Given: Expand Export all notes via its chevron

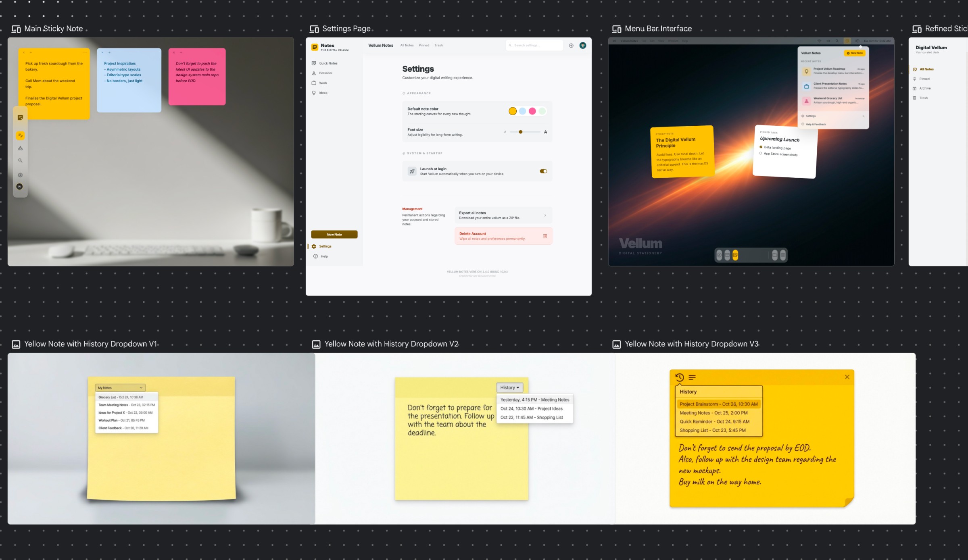Looking at the screenshot, I should 545,215.
